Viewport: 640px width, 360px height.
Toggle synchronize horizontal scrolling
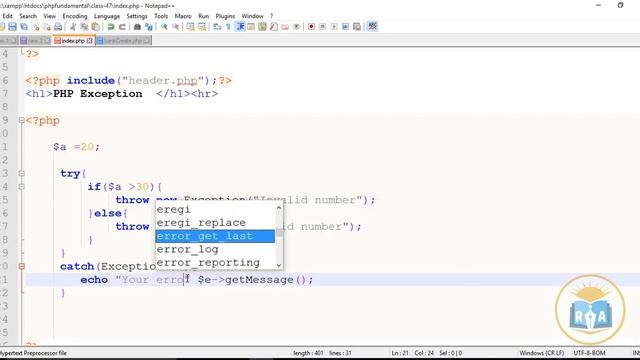point(202,27)
